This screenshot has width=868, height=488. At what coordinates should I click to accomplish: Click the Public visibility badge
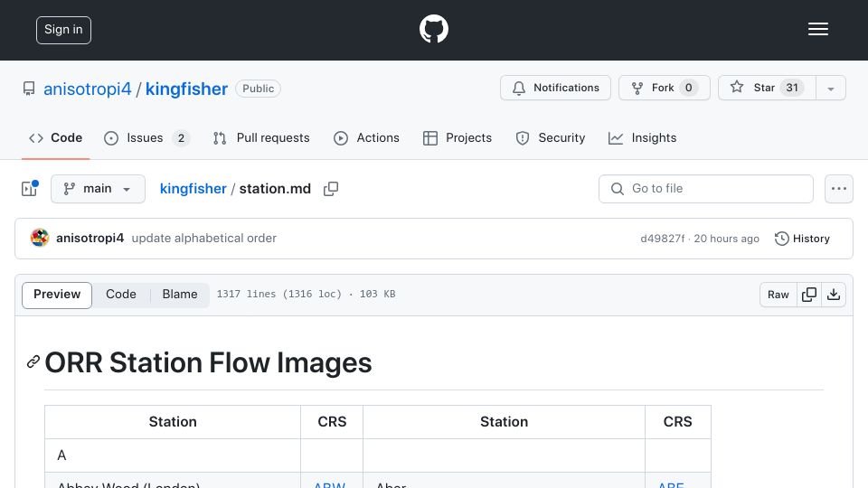[x=258, y=89]
